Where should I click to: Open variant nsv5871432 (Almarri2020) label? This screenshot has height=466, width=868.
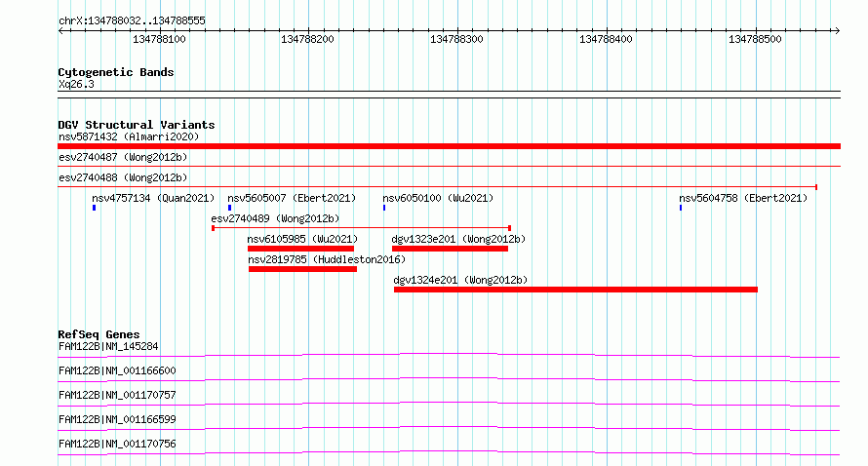(129, 136)
